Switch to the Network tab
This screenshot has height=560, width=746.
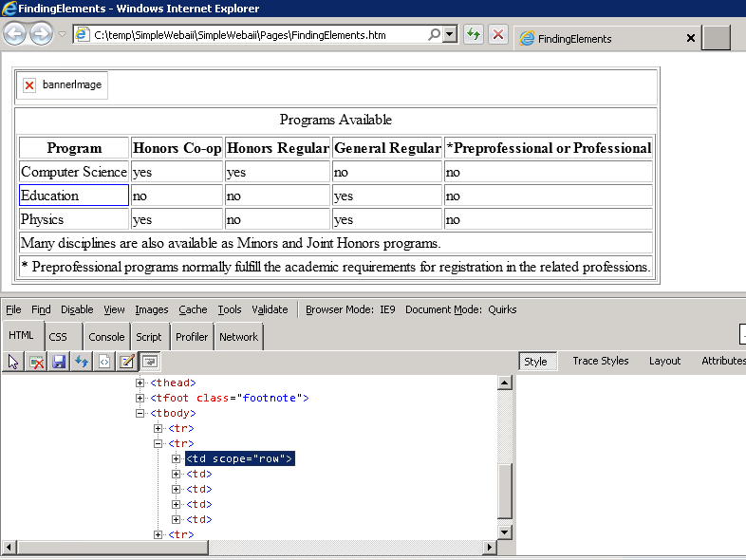click(238, 337)
